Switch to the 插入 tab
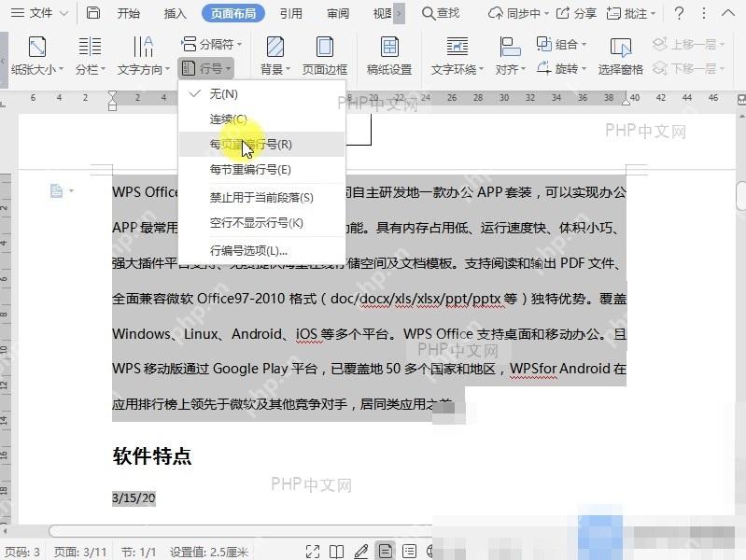 click(175, 13)
